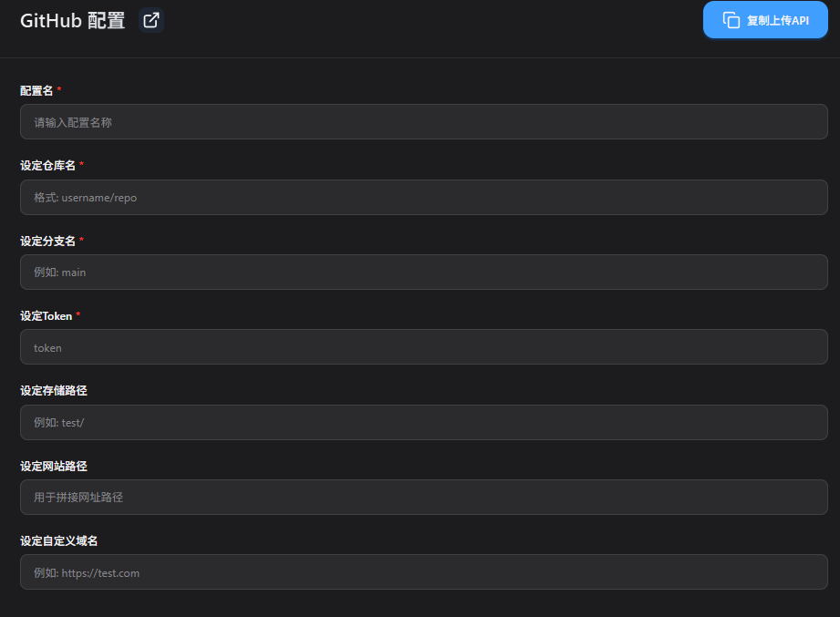840x617 pixels.
Task: Click the "设定Token" label
Action: pyautogui.click(x=44, y=315)
